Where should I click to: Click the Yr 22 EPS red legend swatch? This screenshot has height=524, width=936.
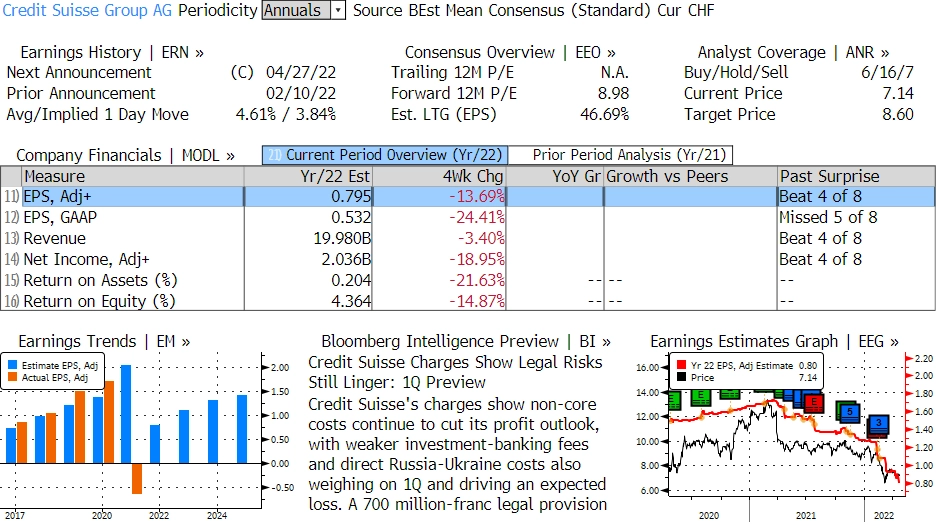point(681,365)
